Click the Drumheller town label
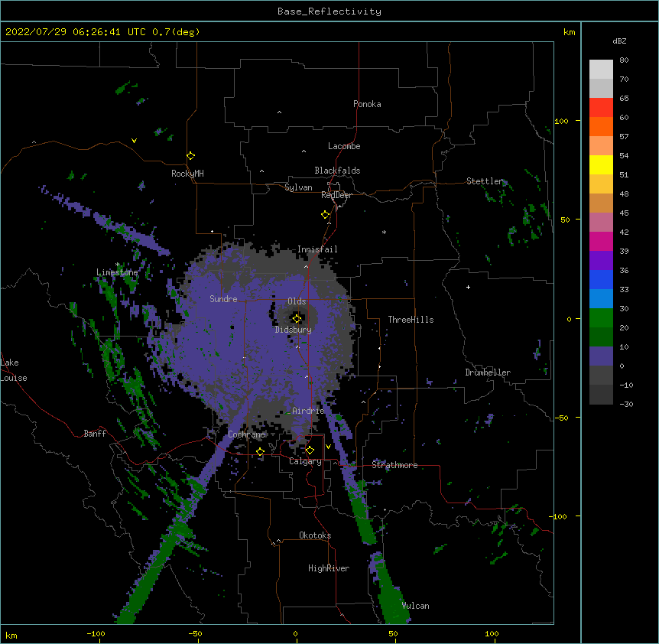This screenshot has width=659, height=644. (x=488, y=372)
